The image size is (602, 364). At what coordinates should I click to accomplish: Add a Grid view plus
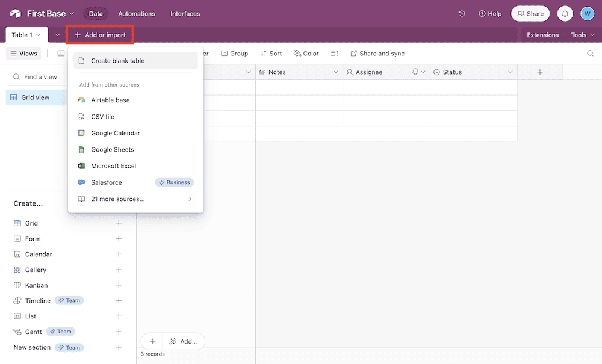click(x=119, y=223)
